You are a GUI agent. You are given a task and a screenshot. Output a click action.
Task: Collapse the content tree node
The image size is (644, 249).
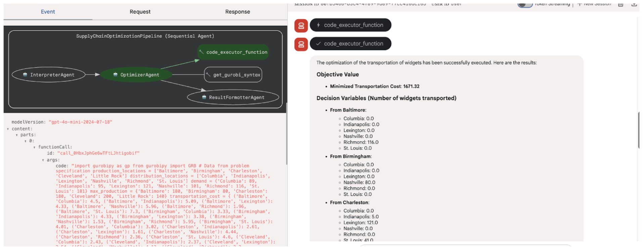(x=8, y=129)
